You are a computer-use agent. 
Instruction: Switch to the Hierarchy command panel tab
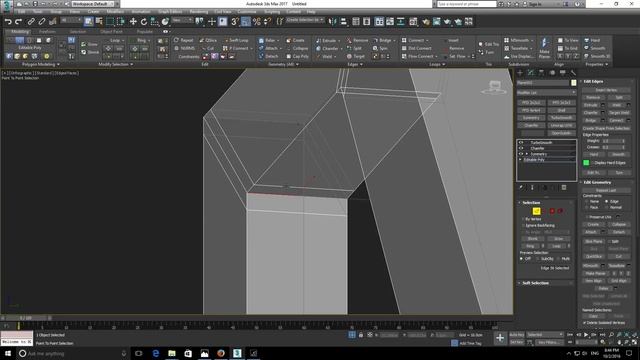[x=541, y=73]
